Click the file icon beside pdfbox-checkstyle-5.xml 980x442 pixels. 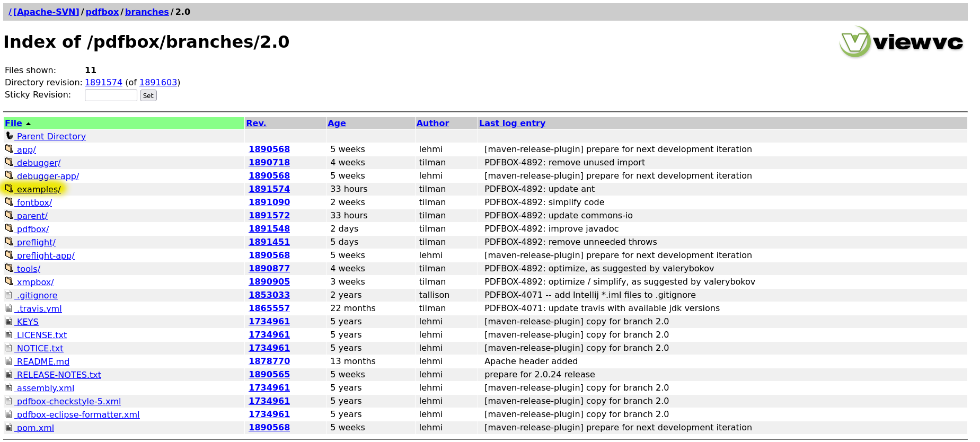tap(8, 401)
